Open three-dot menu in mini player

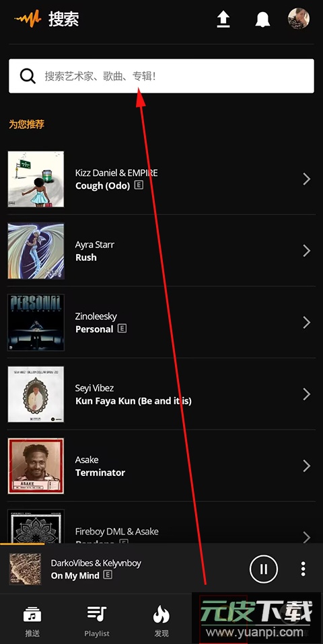point(303,569)
